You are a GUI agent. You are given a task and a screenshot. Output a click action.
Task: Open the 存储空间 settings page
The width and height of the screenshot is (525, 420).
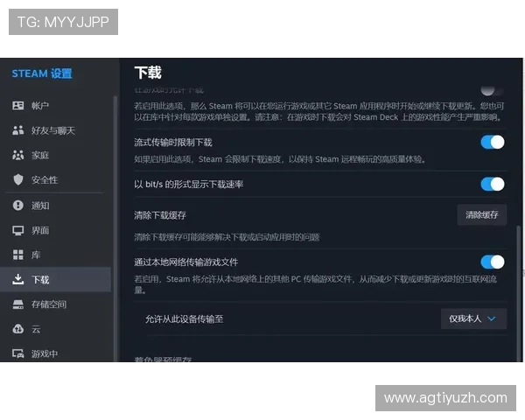tap(56, 304)
